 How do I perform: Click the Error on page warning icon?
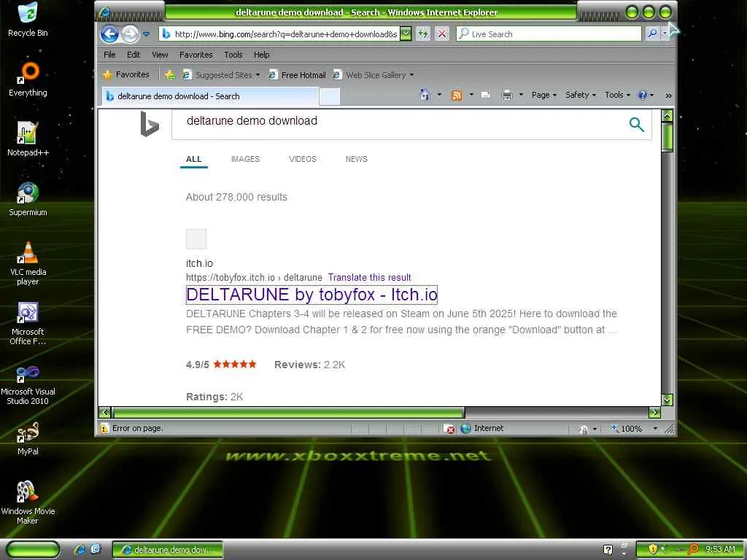(x=104, y=428)
